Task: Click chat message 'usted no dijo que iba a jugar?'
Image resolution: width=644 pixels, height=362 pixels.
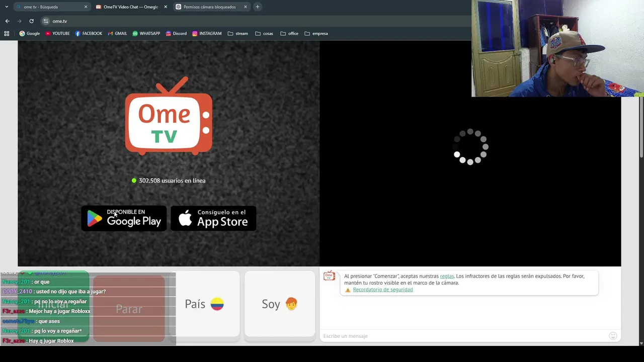Action: point(71,292)
